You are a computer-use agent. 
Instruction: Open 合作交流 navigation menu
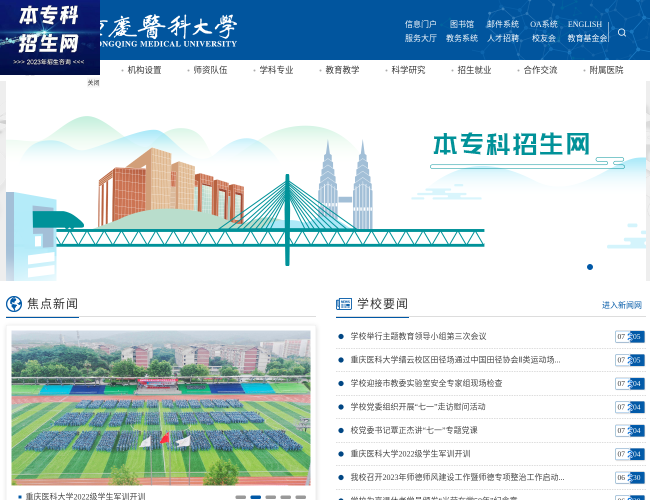pos(540,70)
